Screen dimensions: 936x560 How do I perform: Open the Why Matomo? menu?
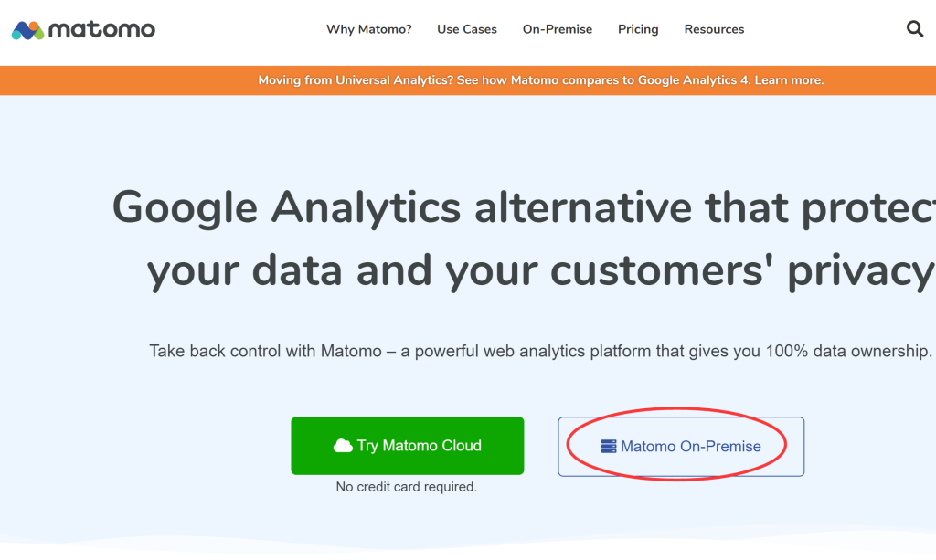pos(369,29)
